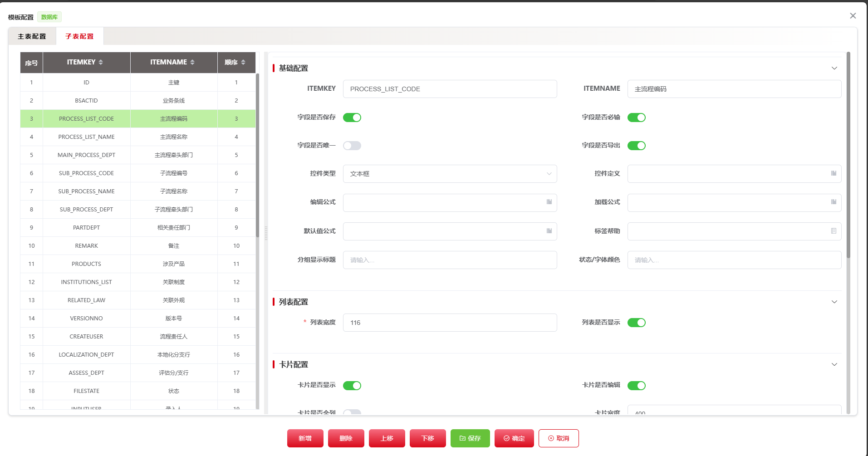Open formula editor icon in 加载公式 field
This screenshot has height=456, width=868.
(x=834, y=202)
